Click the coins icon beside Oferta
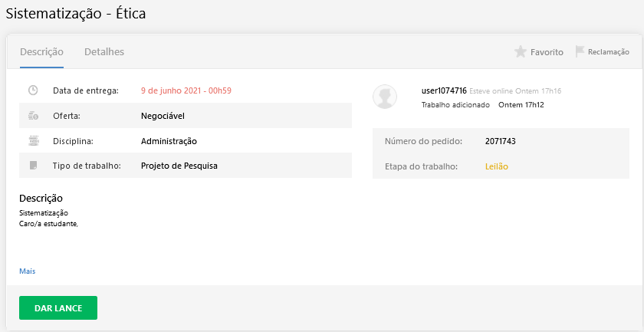Image resolution: width=644 pixels, height=332 pixels. pyautogui.click(x=33, y=116)
